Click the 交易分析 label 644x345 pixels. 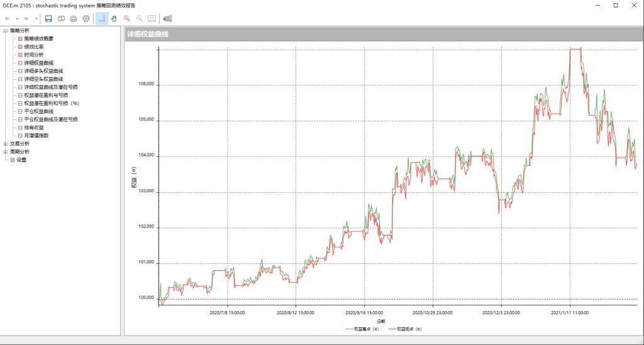click(x=19, y=144)
